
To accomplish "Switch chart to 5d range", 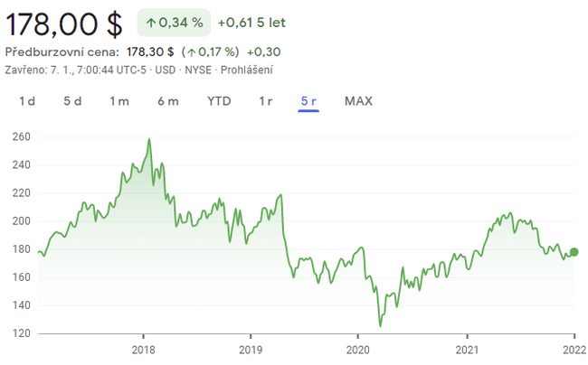I will click(72, 101).
